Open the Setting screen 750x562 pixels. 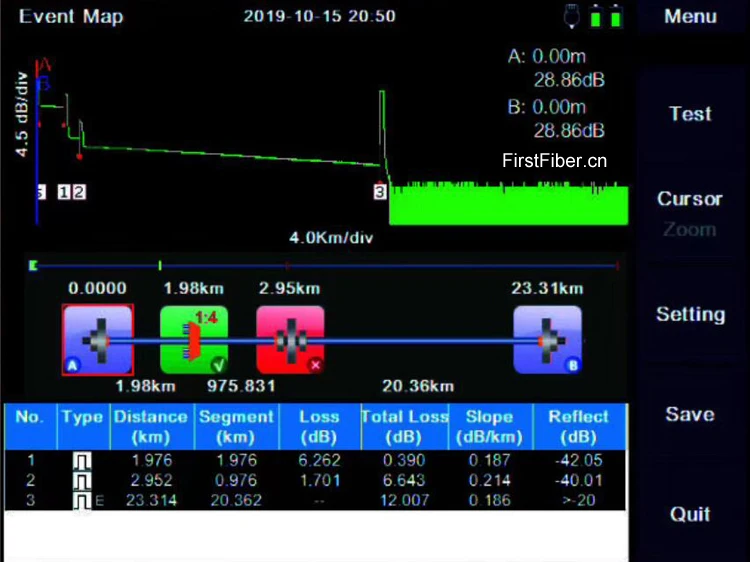point(690,314)
